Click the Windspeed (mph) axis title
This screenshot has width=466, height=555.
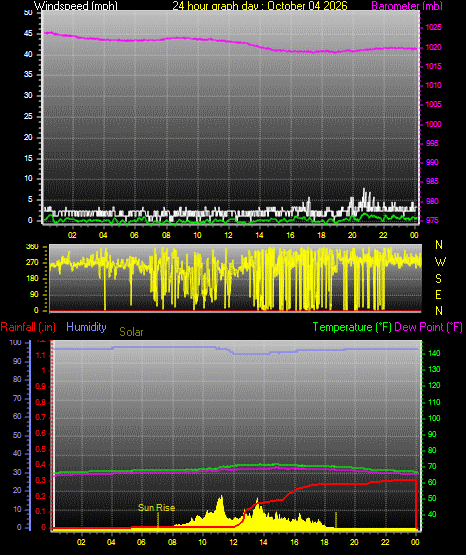(x=76, y=5)
